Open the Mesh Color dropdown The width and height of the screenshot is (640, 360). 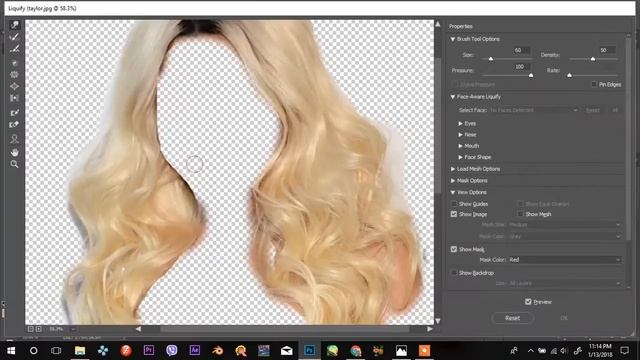[x=565, y=236]
